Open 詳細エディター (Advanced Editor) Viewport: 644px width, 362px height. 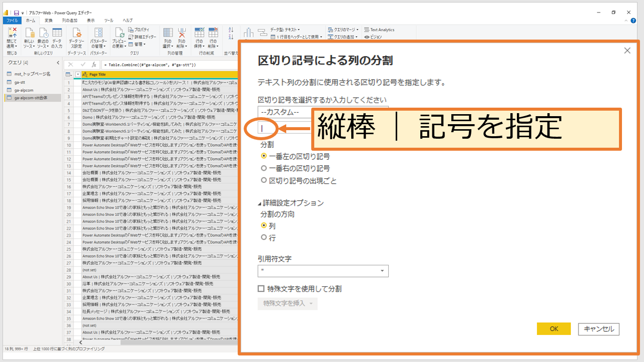pyautogui.click(x=142, y=37)
